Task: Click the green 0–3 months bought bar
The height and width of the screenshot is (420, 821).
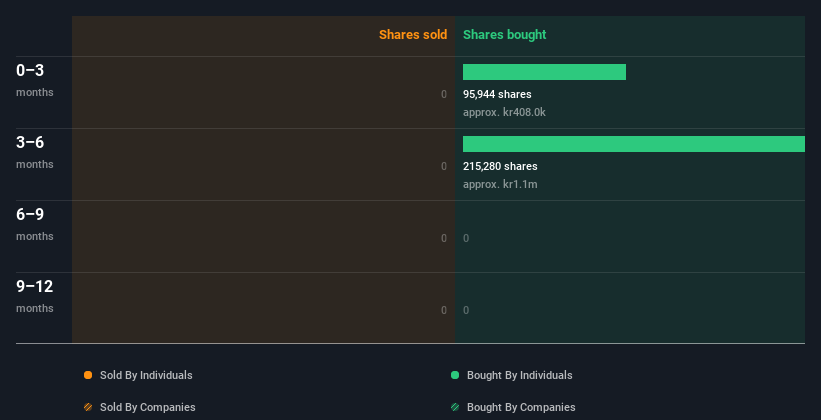Action: (x=544, y=72)
